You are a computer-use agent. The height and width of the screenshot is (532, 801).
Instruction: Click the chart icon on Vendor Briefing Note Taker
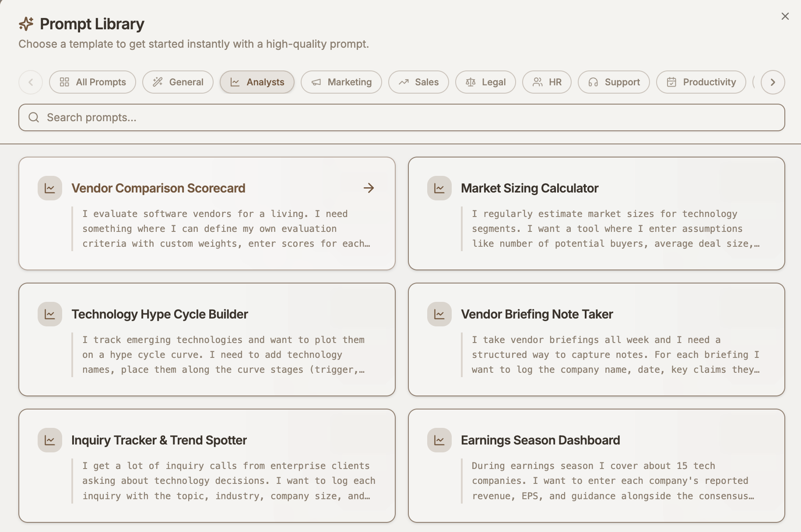click(439, 314)
